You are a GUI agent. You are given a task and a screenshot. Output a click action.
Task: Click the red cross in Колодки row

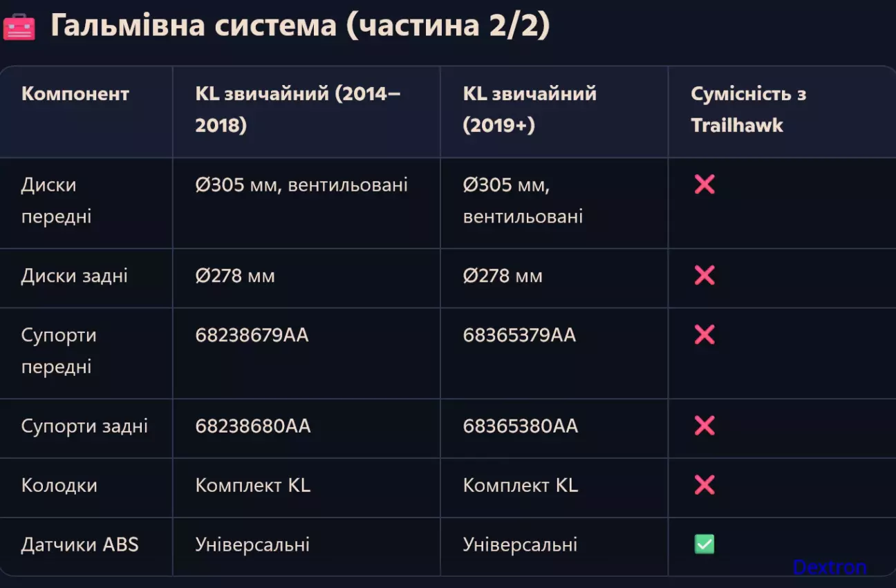(x=704, y=485)
